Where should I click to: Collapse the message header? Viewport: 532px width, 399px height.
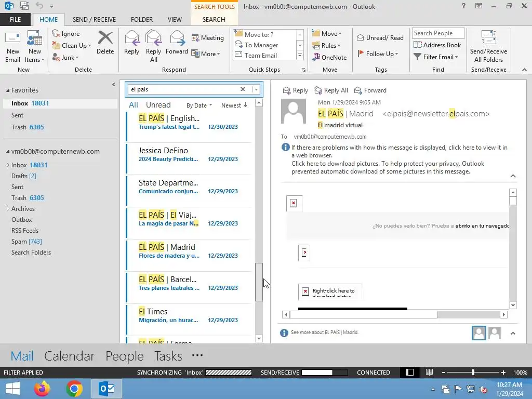(x=513, y=176)
